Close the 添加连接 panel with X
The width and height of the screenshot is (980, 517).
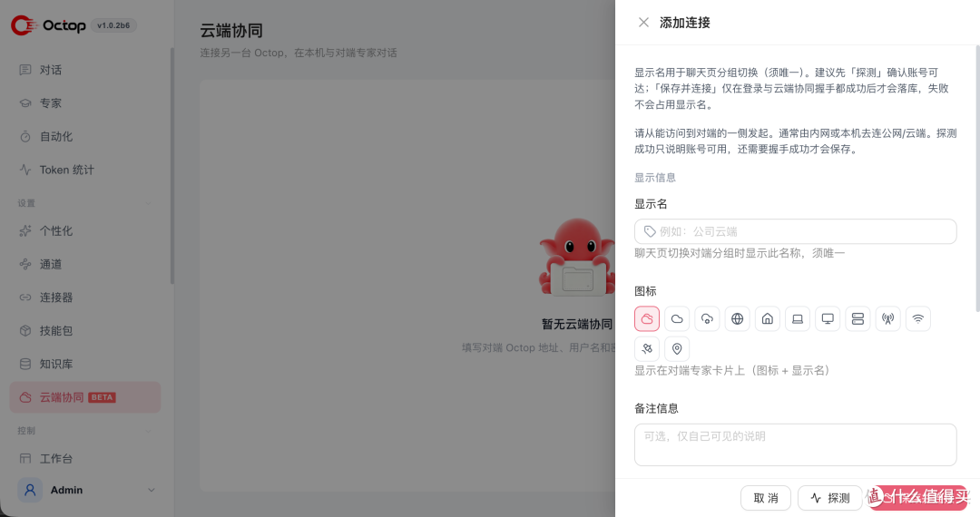[x=643, y=23]
